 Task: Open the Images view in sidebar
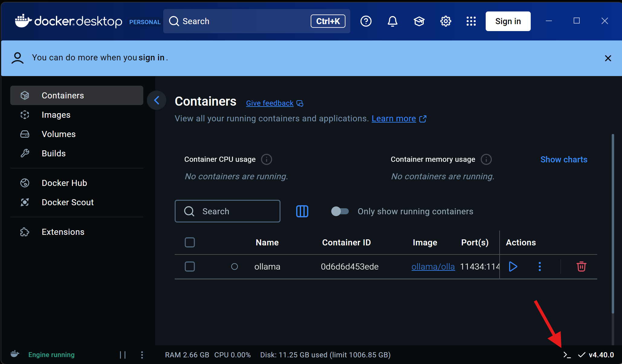click(x=77, y=115)
